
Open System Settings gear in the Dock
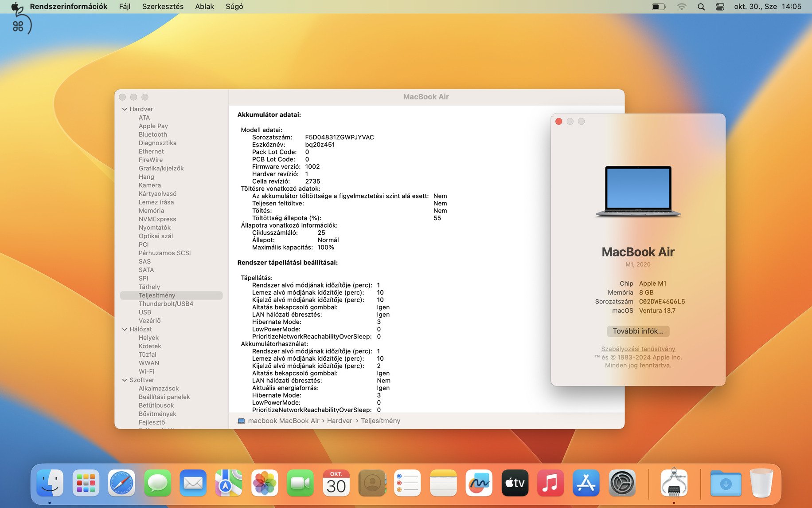click(x=622, y=483)
